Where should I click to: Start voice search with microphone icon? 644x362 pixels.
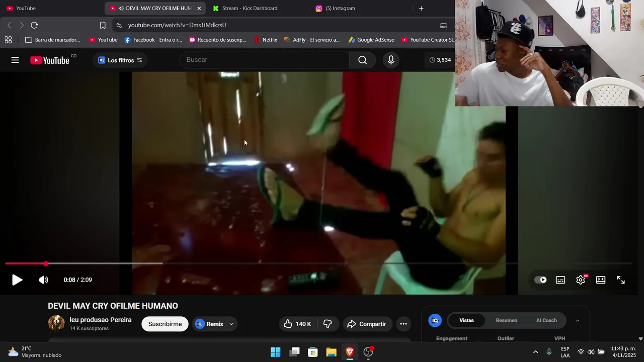coord(391,60)
